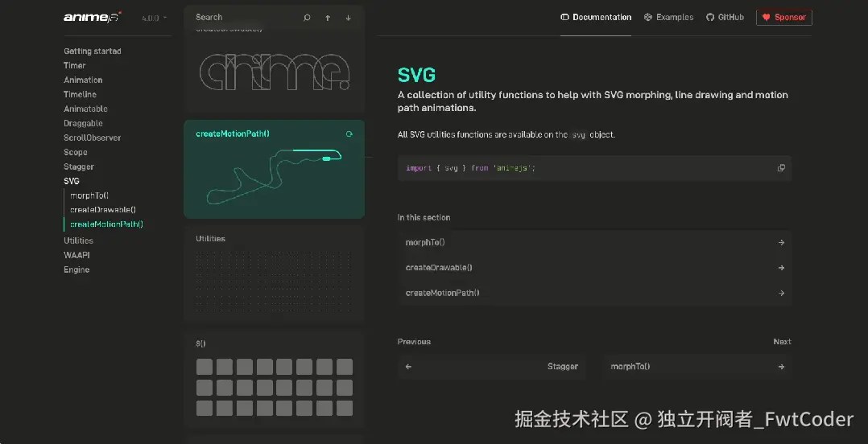Go to previous page Stagger
Viewport: 868px width, 444px height.
tap(491, 367)
